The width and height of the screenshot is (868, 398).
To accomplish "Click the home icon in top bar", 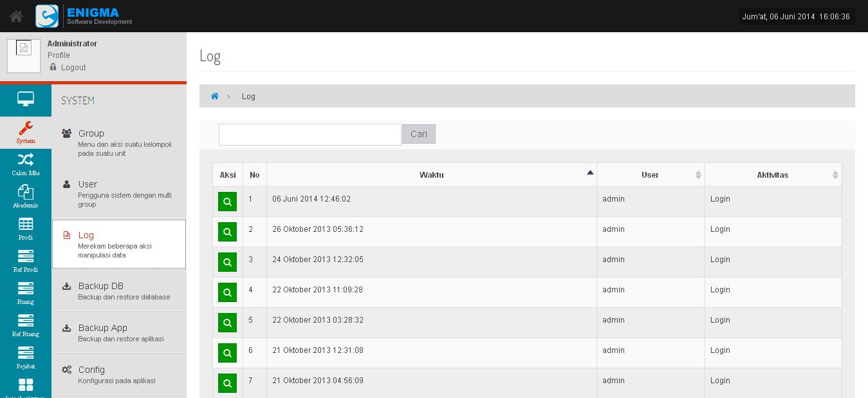I will point(16,16).
